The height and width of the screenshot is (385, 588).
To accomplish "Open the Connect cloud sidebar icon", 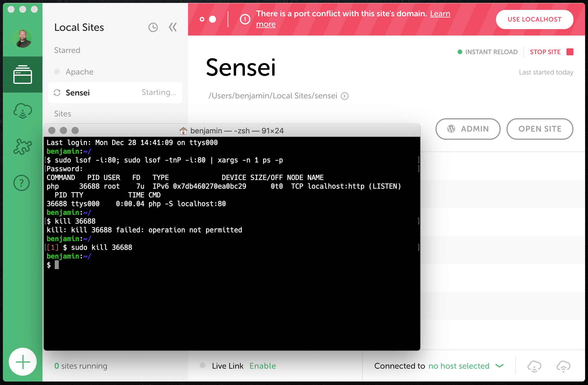I will click(x=23, y=111).
